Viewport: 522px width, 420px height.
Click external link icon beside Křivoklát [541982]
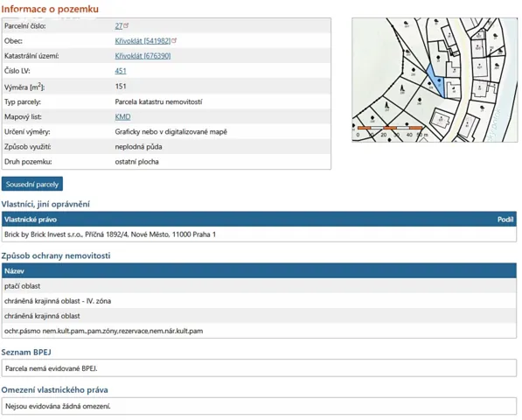(174, 40)
